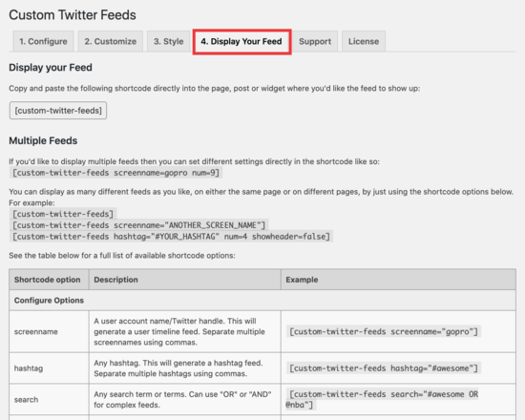
Task: Select the 4. Display Your Feed tab
Action: pos(241,42)
